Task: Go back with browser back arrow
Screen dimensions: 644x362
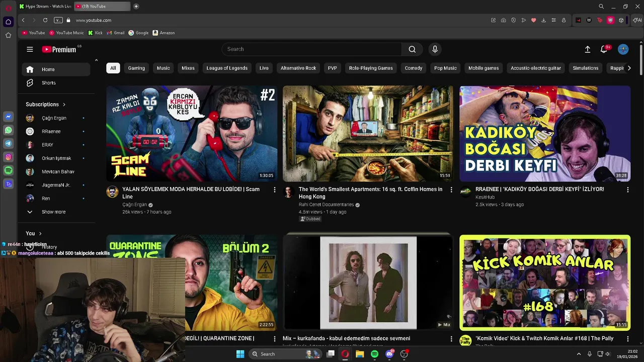Action: coord(23,20)
